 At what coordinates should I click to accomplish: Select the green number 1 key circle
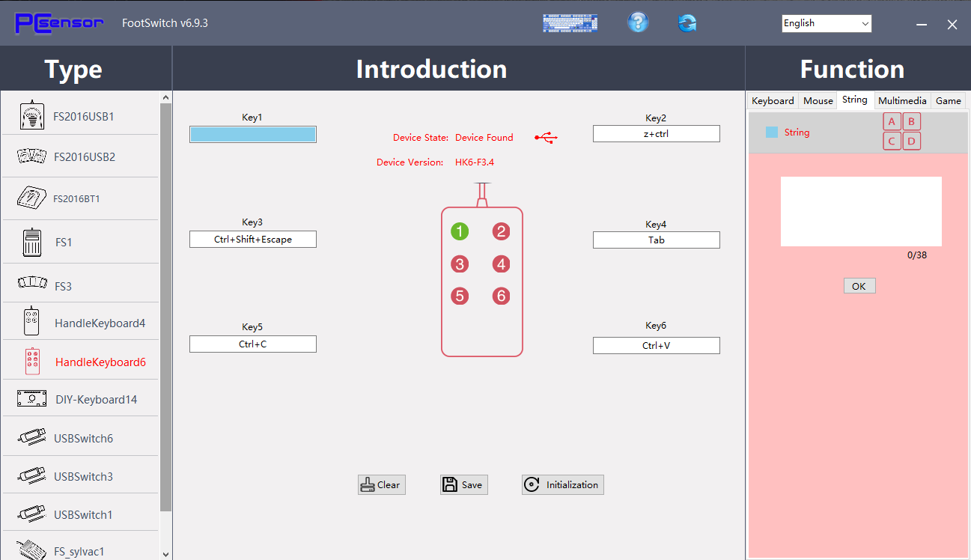[x=460, y=231]
